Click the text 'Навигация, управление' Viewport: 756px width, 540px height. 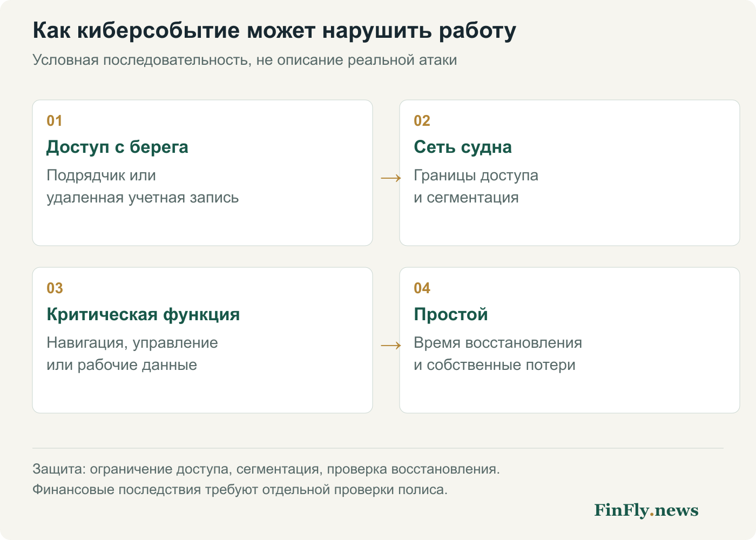click(132, 343)
